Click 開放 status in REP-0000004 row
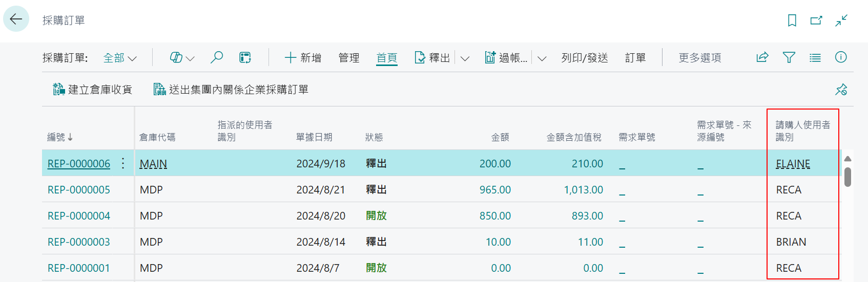 (x=376, y=216)
